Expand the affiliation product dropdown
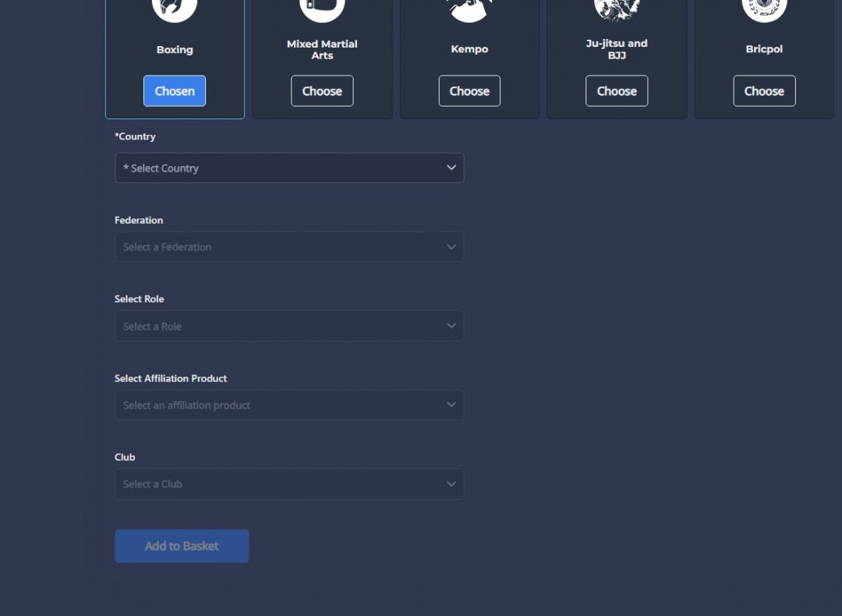Screen dimensions: 842x616 click(x=289, y=405)
